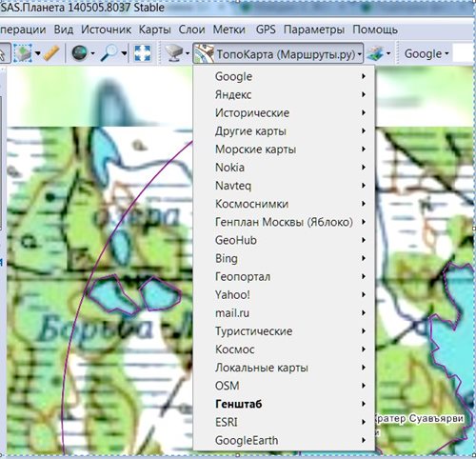This screenshot has width=476, height=459.
Task: Open the Слои menu
Action: (191, 30)
